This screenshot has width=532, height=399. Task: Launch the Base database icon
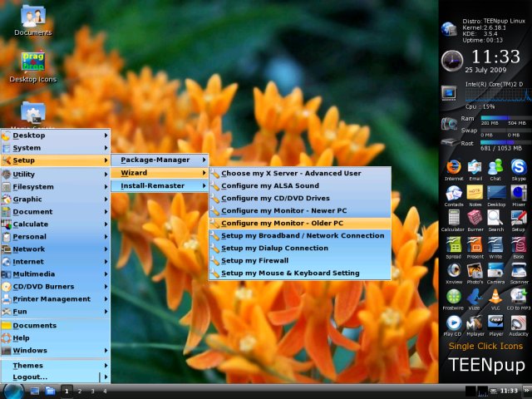point(519,245)
